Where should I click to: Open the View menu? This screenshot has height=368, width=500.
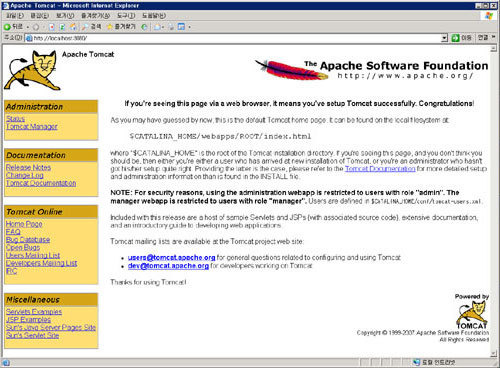pos(65,16)
